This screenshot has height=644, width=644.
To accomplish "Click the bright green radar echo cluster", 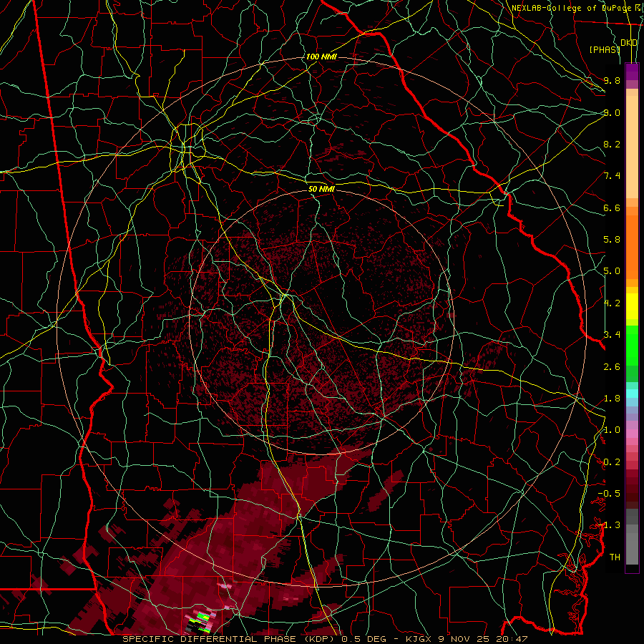I will tap(203, 615).
